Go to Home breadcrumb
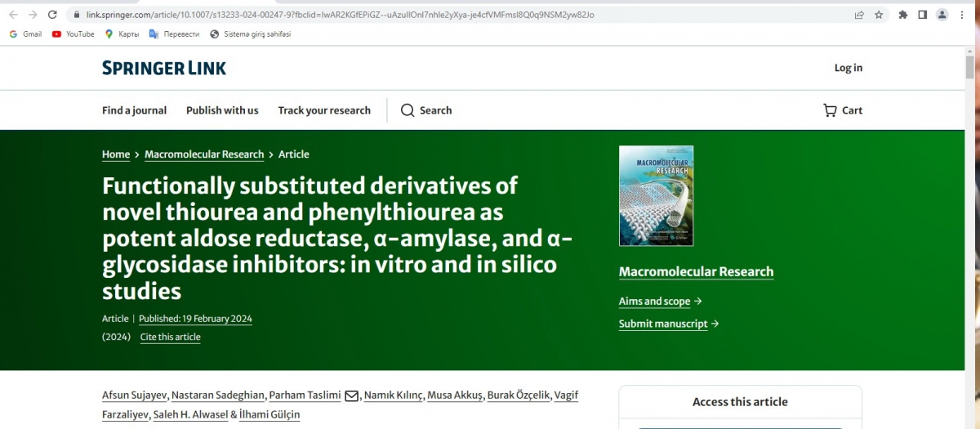The height and width of the screenshot is (429, 980). [x=116, y=154]
